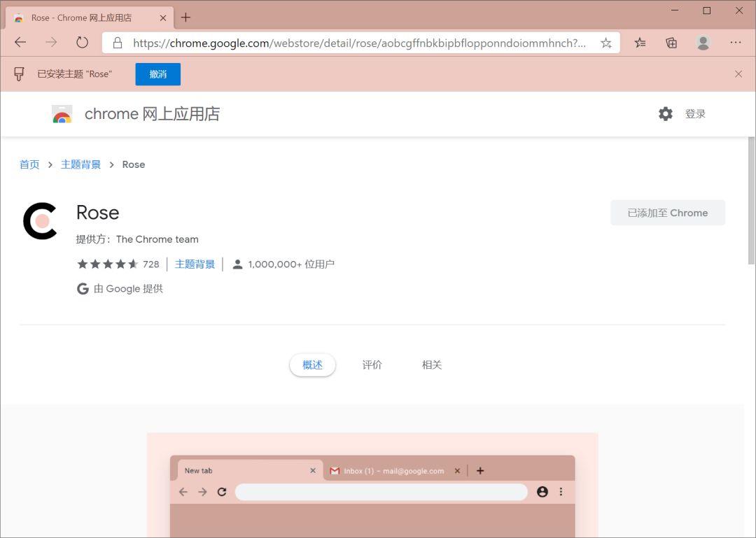
Task: Go back using the browser back arrow
Action: [20, 43]
